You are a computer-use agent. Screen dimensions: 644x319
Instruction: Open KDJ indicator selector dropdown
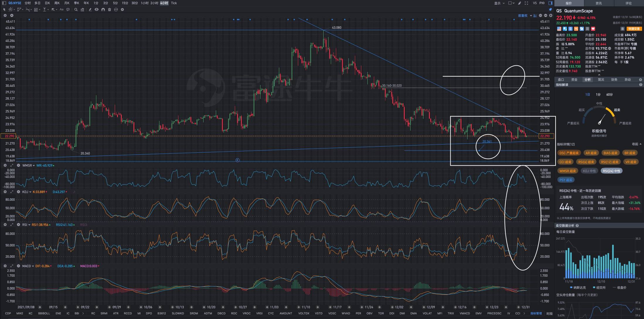(x=27, y=192)
